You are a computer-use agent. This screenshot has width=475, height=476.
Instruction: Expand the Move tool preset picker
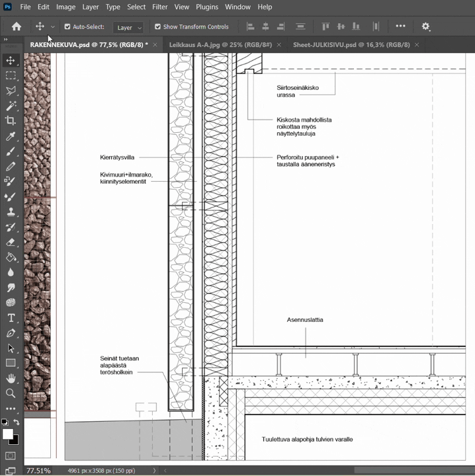pyautogui.click(x=52, y=27)
